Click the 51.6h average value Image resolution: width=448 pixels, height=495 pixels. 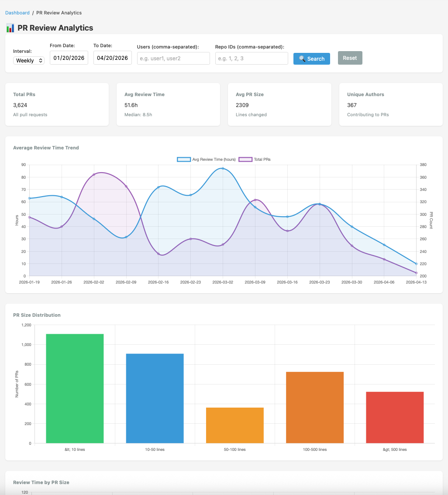(131, 105)
